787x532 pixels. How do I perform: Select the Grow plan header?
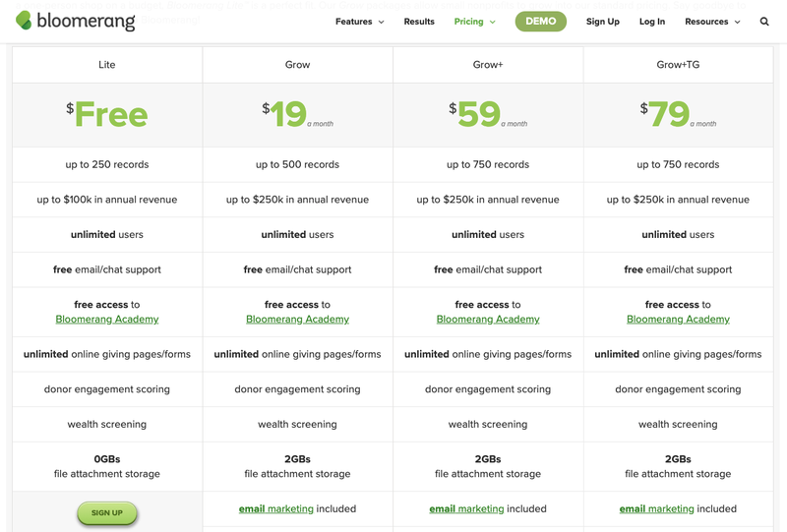pyautogui.click(x=297, y=65)
